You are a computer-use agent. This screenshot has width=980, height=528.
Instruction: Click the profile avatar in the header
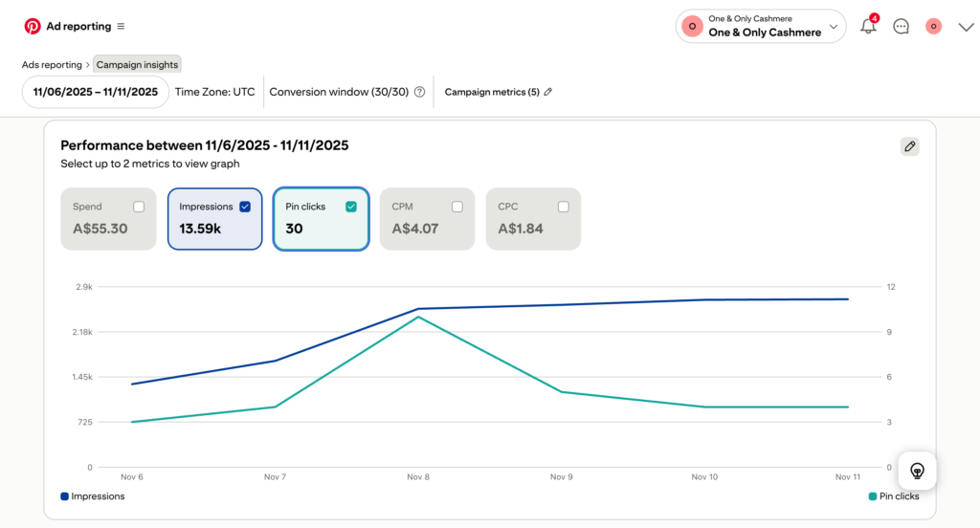(x=933, y=27)
